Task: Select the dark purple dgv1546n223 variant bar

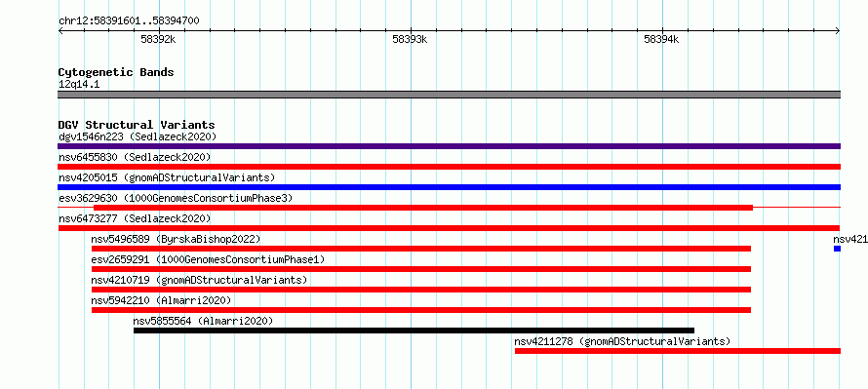Action: 449,146
